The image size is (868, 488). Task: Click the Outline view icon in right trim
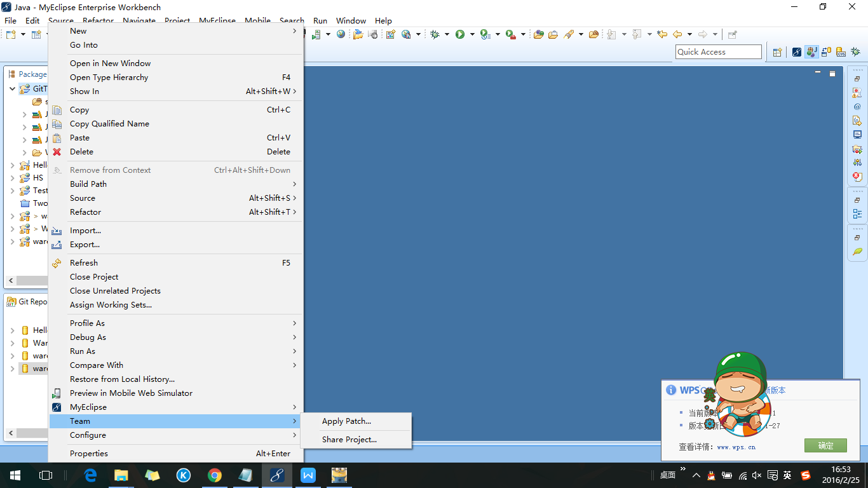(x=857, y=214)
